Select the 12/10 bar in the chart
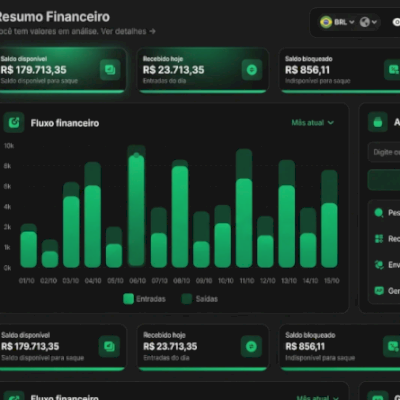Screen dimensions: 400x400 click(x=265, y=242)
